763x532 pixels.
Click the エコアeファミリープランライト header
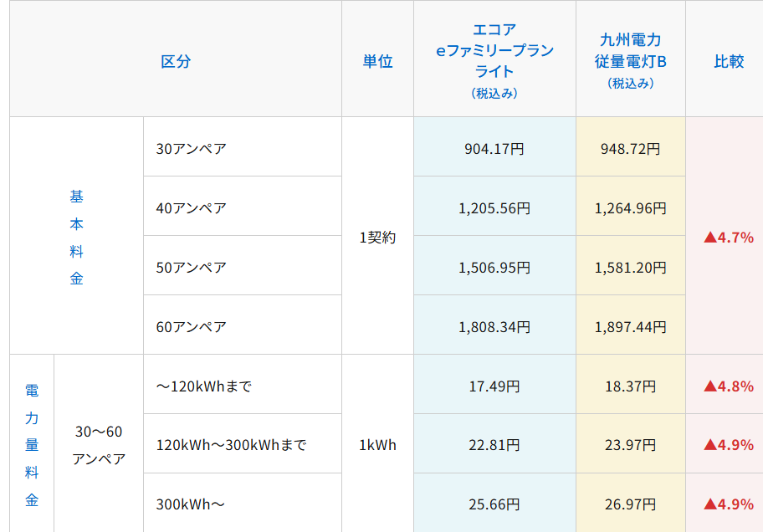point(494,58)
